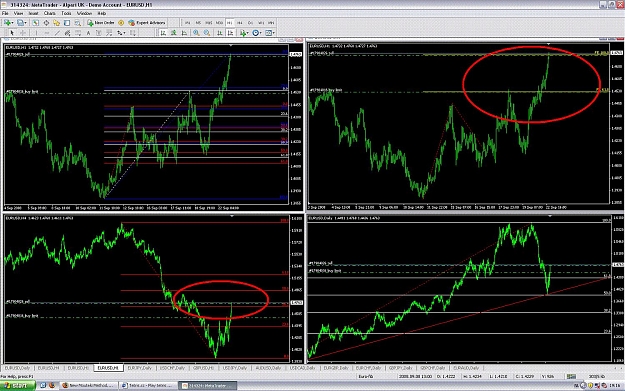Set timeframe to M15

tap(208, 23)
